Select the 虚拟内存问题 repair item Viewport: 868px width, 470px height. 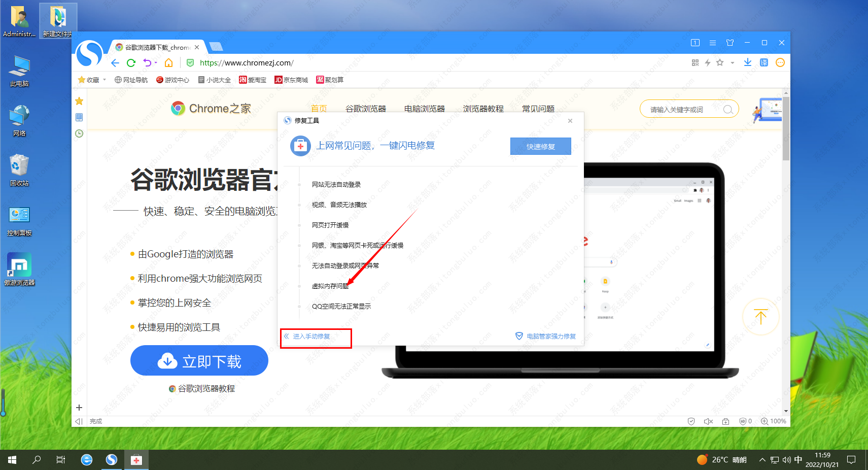click(x=330, y=285)
